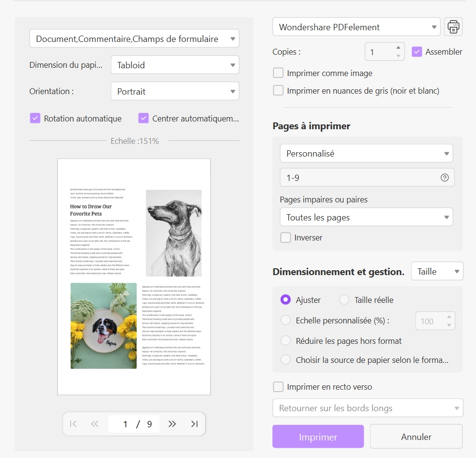Viewport: 476px width, 458px height.
Task: Decrease the number of copies
Action: point(398,56)
